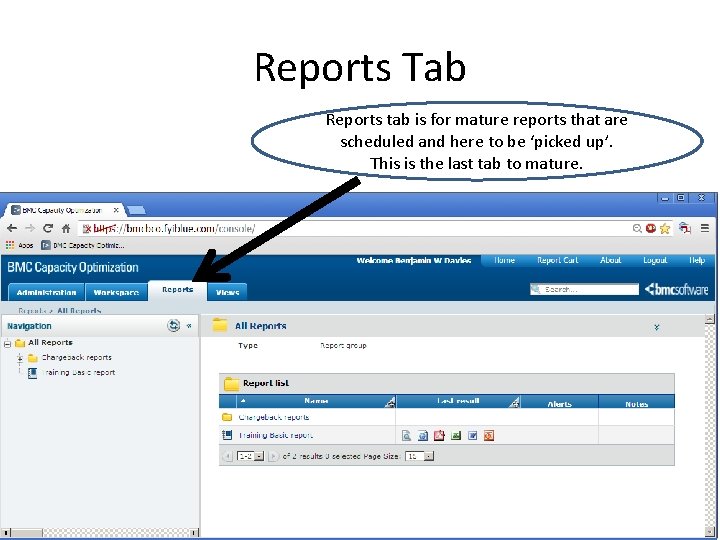Viewport: 720px width, 540px height.
Task: Open Chrome hamburger menu
Action: click(x=705, y=228)
